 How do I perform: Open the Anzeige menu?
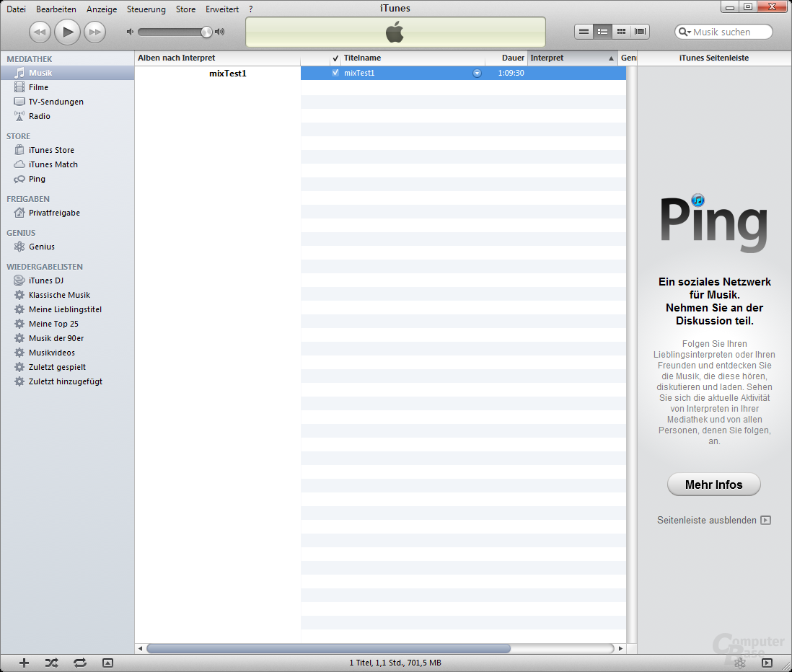tap(102, 9)
